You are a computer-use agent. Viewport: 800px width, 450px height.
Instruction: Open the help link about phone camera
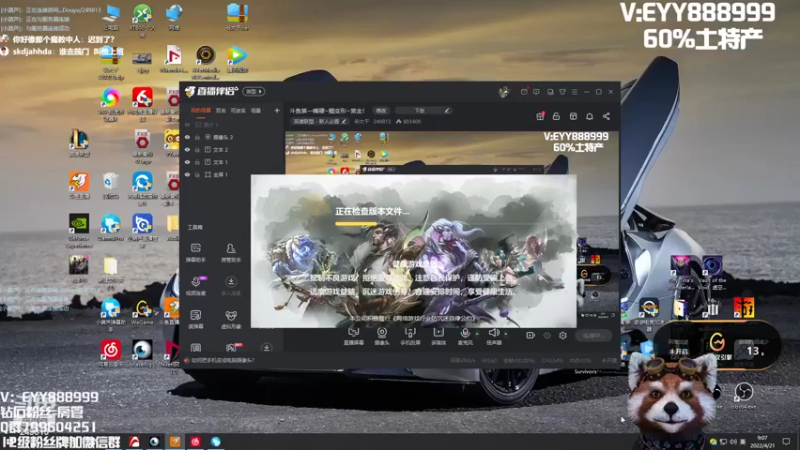pos(222,360)
